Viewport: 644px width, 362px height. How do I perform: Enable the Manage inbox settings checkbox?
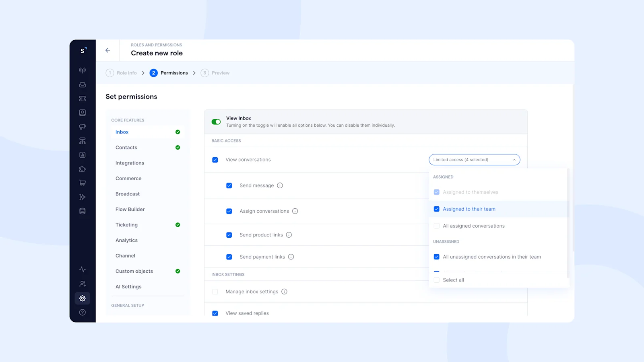(x=215, y=291)
